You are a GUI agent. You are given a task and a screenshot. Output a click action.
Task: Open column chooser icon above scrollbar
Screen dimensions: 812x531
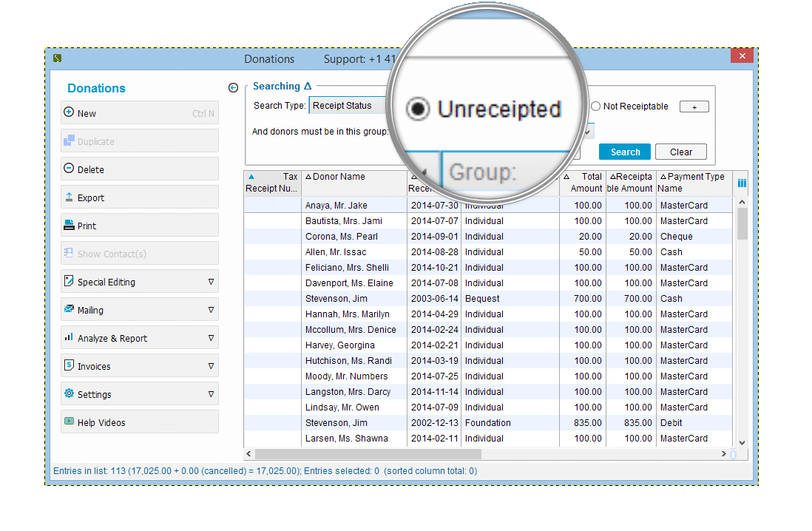(x=742, y=183)
